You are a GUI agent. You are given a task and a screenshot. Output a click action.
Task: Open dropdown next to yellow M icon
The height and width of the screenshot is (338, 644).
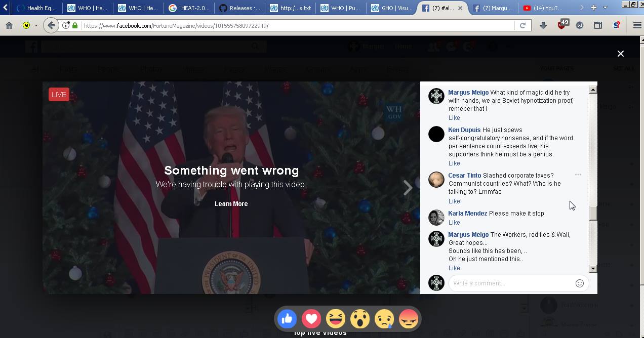point(36,25)
